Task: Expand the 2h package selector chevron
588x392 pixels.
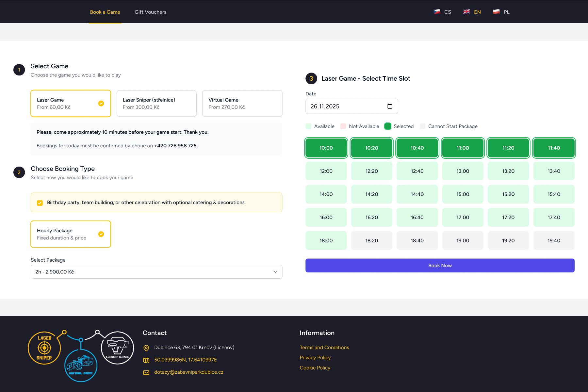Action: click(275, 272)
